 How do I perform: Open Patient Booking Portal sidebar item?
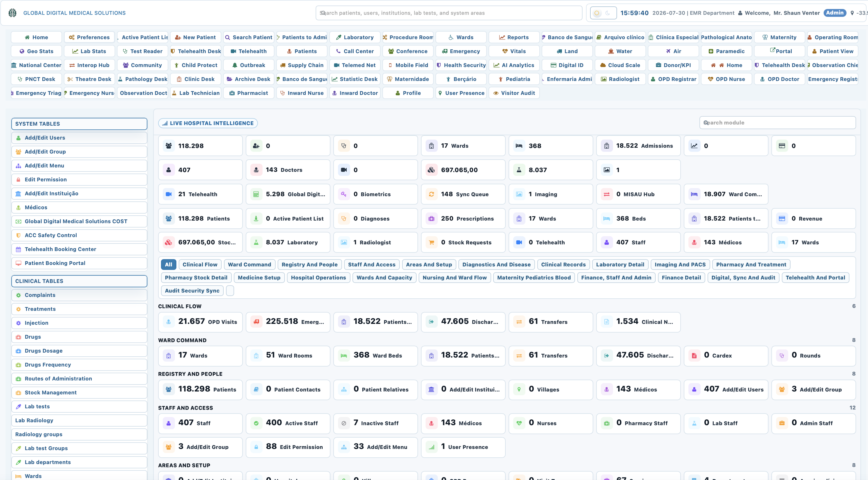pyautogui.click(x=79, y=263)
